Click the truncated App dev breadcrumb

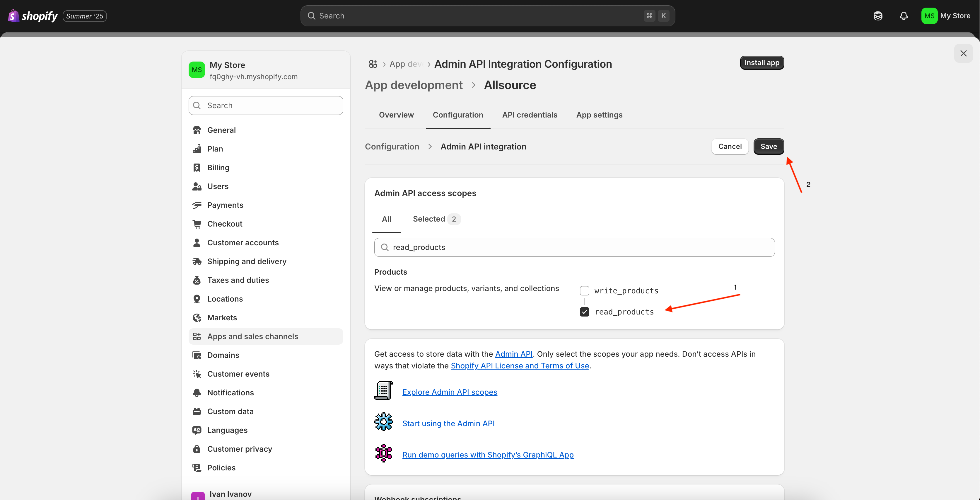click(406, 64)
